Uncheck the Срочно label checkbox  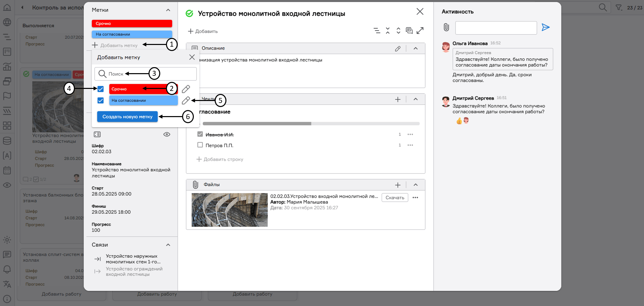pyautogui.click(x=100, y=89)
